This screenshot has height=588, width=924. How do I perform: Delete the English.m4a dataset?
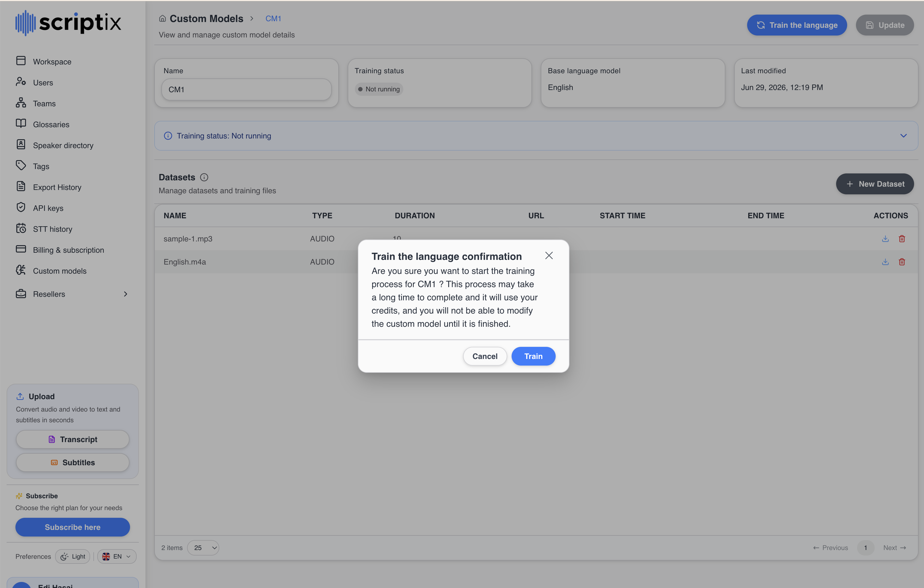902,262
